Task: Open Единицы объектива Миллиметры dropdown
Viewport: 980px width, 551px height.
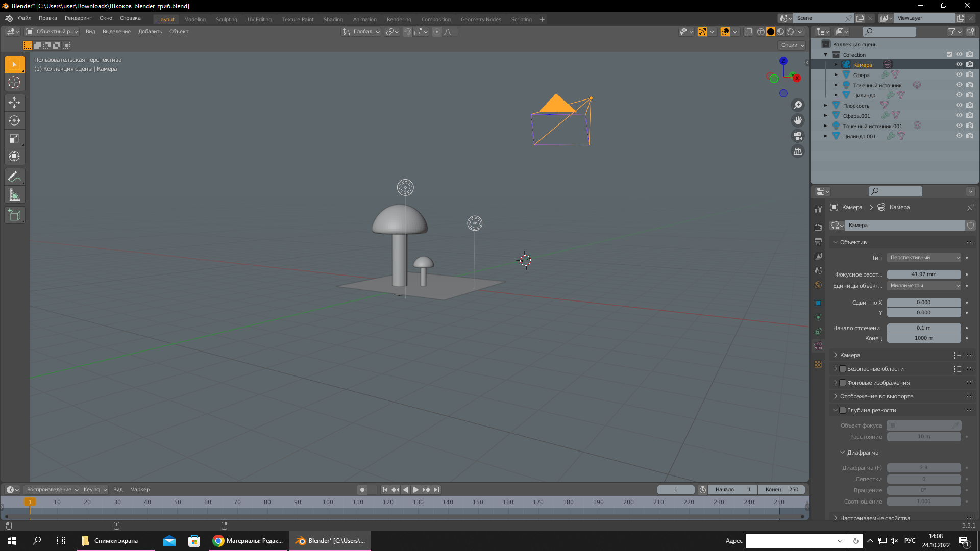Action: tap(924, 286)
